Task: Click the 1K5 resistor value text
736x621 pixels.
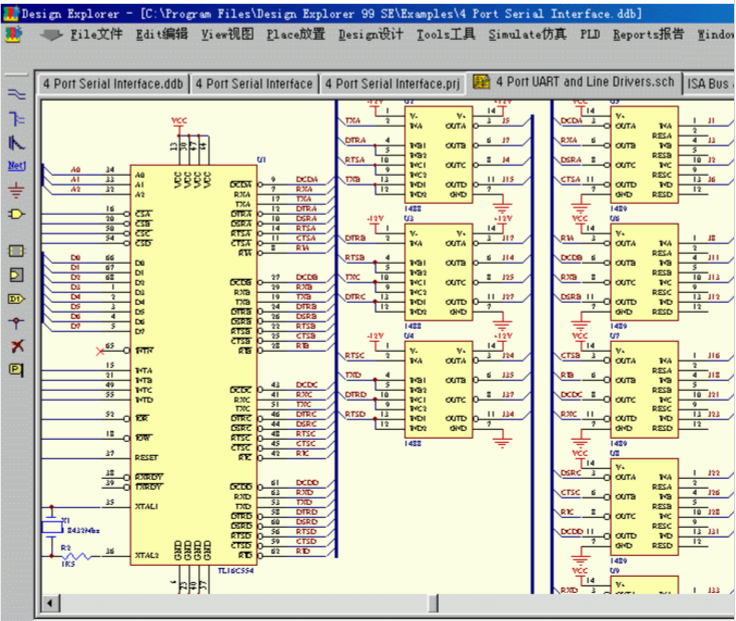Action: pyautogui.click(x=69, y=564)
